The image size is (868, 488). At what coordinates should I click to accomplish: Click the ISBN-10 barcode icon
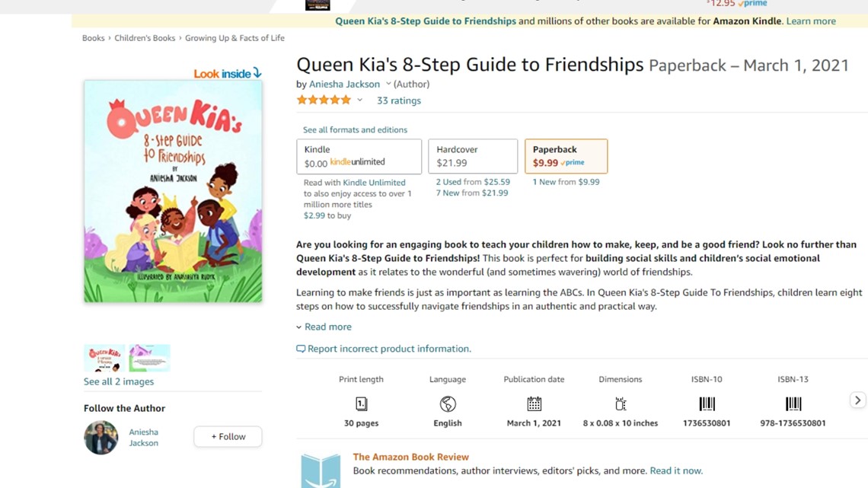[x=707, y=403]
